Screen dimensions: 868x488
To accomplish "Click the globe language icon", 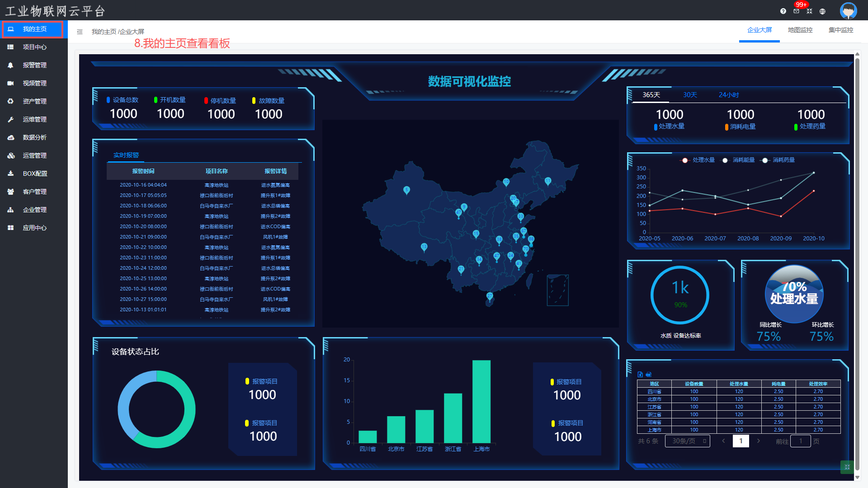I will 822,11.
